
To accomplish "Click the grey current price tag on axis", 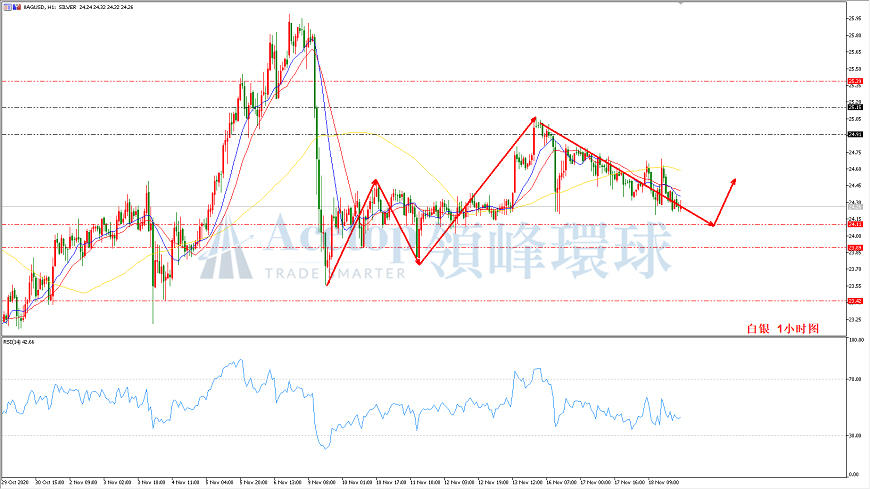I will coord(855,206).
